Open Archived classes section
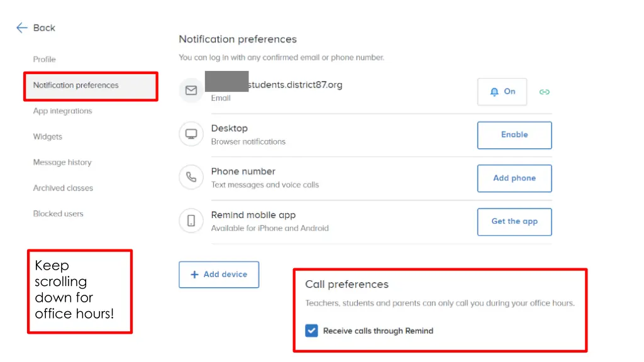Image resolution: width=644 pixels, height=362 pixels. click(x=63, y=189)
